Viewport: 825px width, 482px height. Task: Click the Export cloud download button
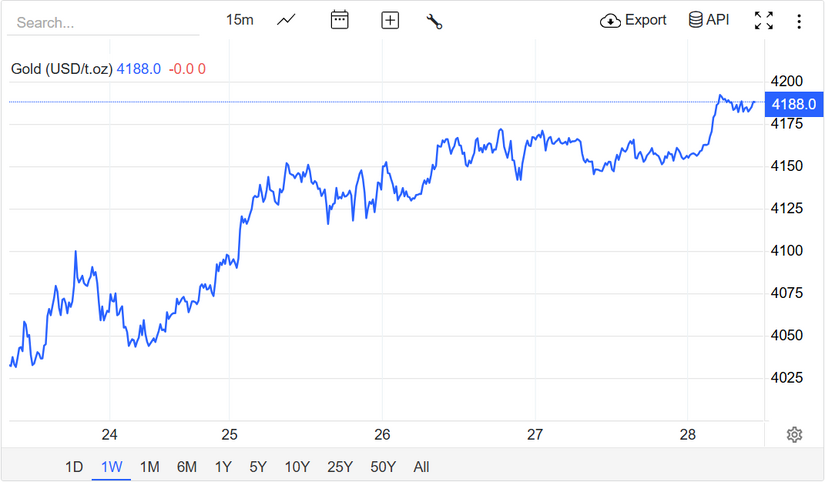pos(633,20)
